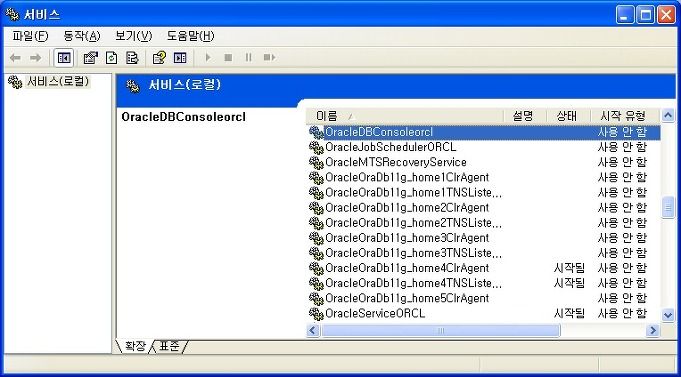Click the bold OracleDBConsoleorcl description heading
Screen dimensions: 681x377
click(x=183, y=117)
